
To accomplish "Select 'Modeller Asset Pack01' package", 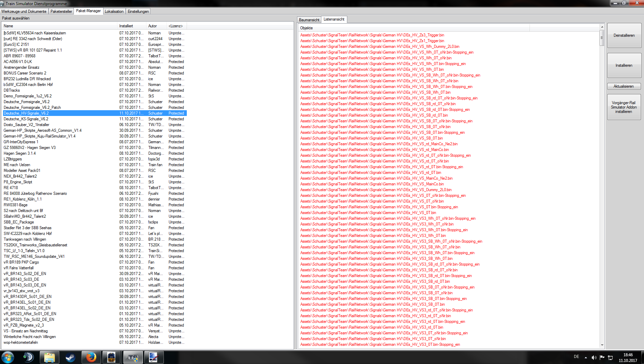I will coord(95,171).
